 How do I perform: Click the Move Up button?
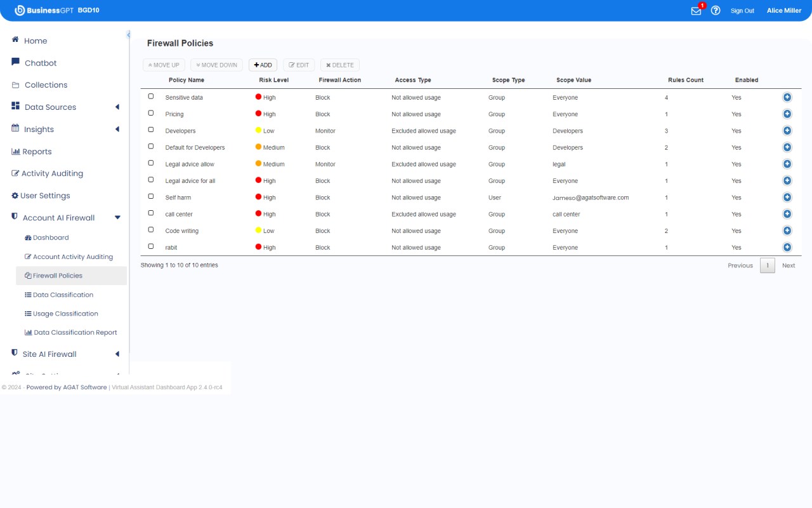[x=164, y=65]
